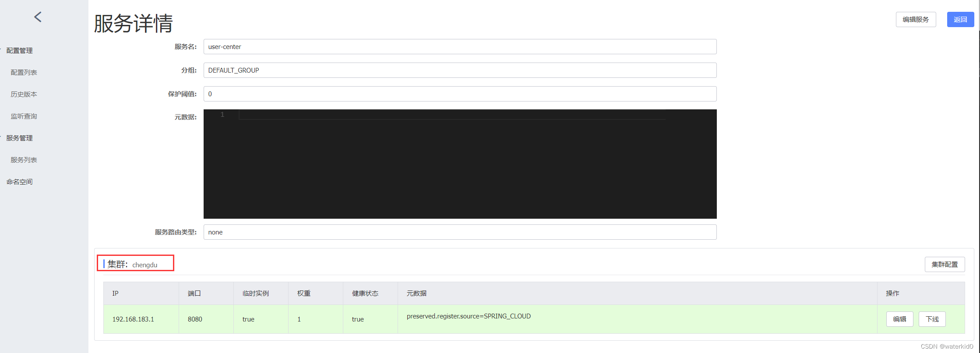
Task: Click the 操作 column header
Action: 921,294
